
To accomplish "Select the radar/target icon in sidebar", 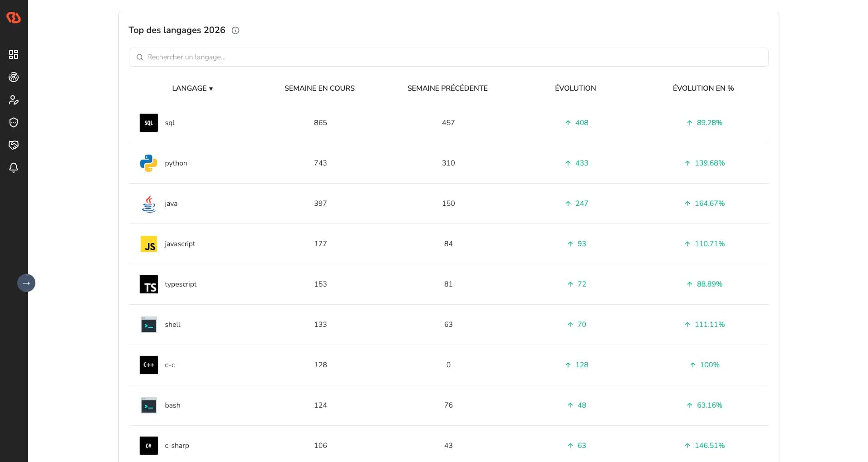I will point(14,77).
